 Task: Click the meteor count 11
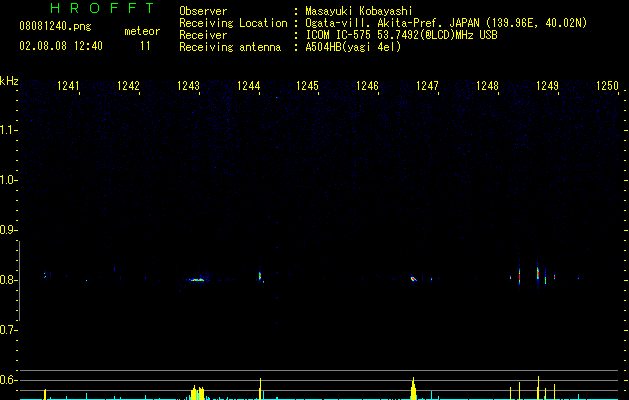pos(145,46)
